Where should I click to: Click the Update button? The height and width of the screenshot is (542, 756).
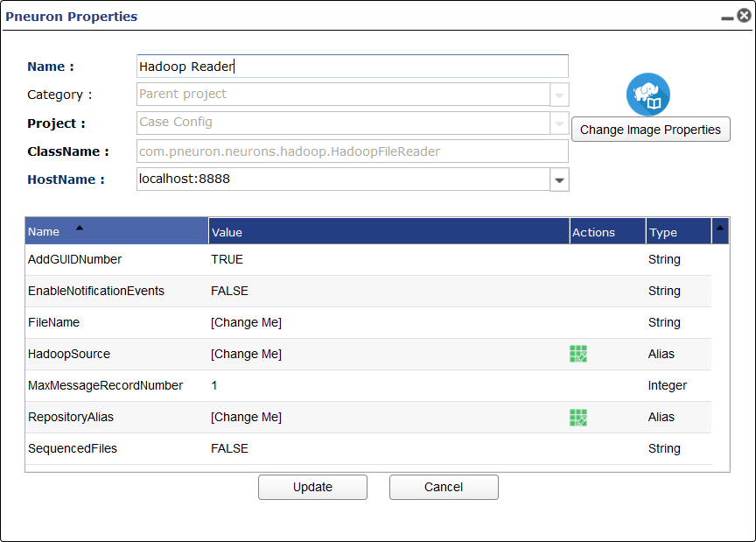[312, 487]
